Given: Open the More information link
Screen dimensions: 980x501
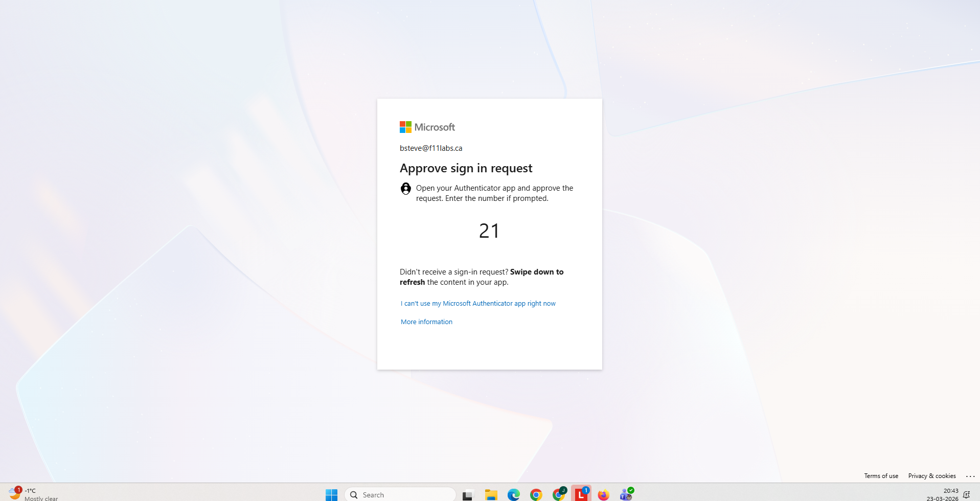Looking at the screenshot, I should coord(426,322).
